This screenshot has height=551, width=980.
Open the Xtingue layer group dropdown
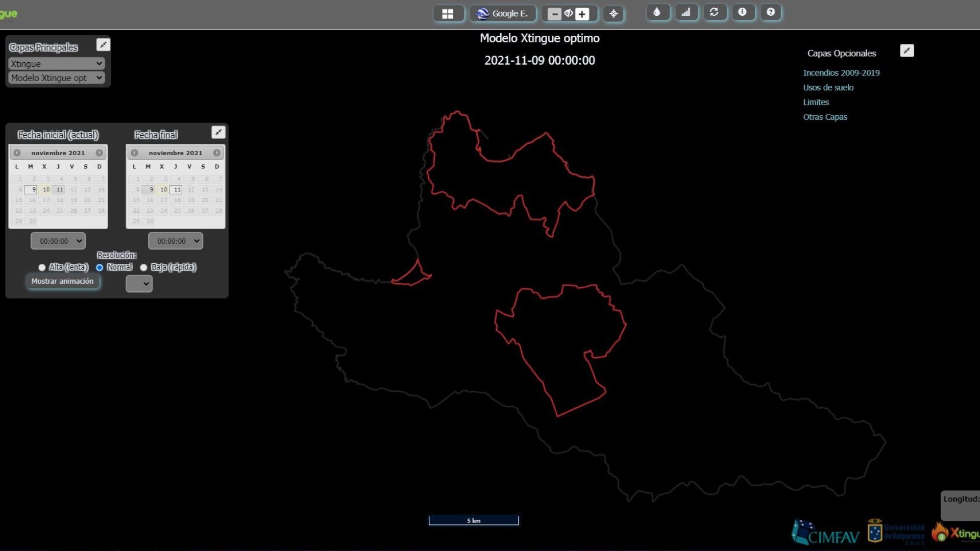pyautogui.click(x=57, y=64)
